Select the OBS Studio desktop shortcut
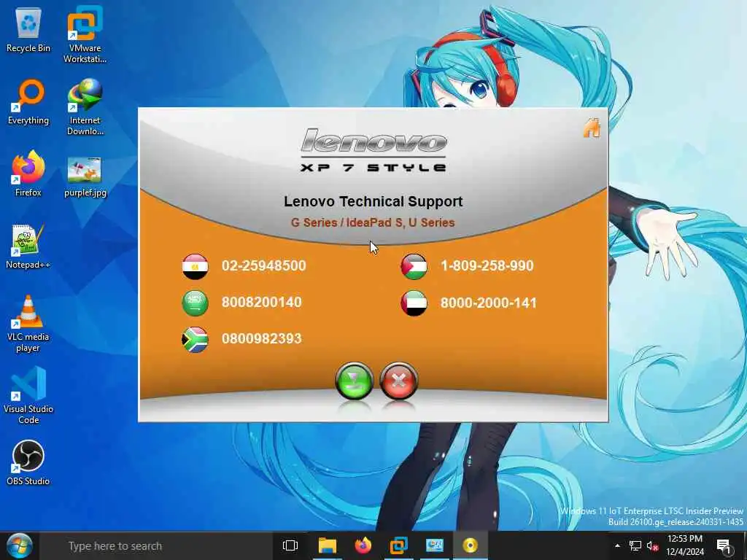This screenshot has height=560, width=747. (x=28, y=463)
